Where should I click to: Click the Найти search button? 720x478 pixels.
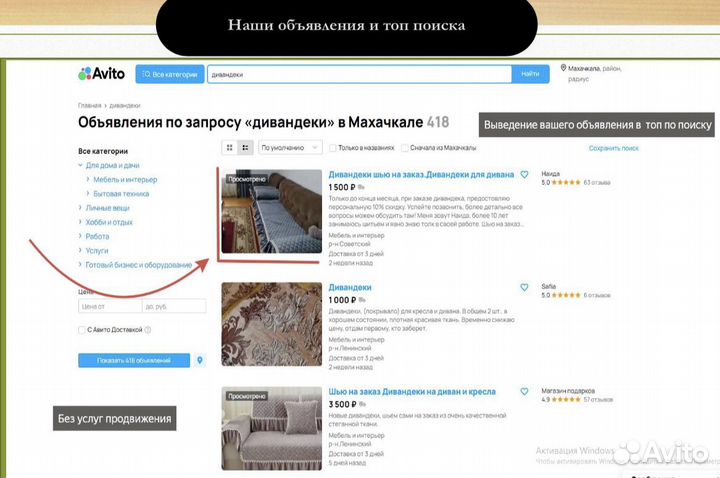click(x=530, y=74)
